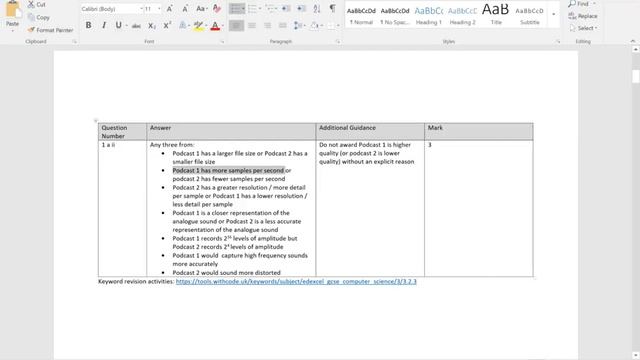Viewport: 640px width, 360px height.
Task: Click the Find magnifier button
Action: (579, 4)
